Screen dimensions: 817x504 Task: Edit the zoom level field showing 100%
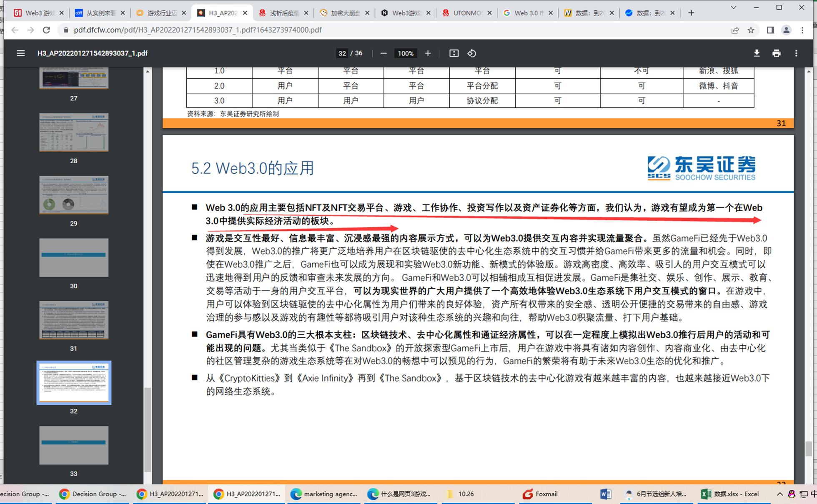click(x=406, y=53)
